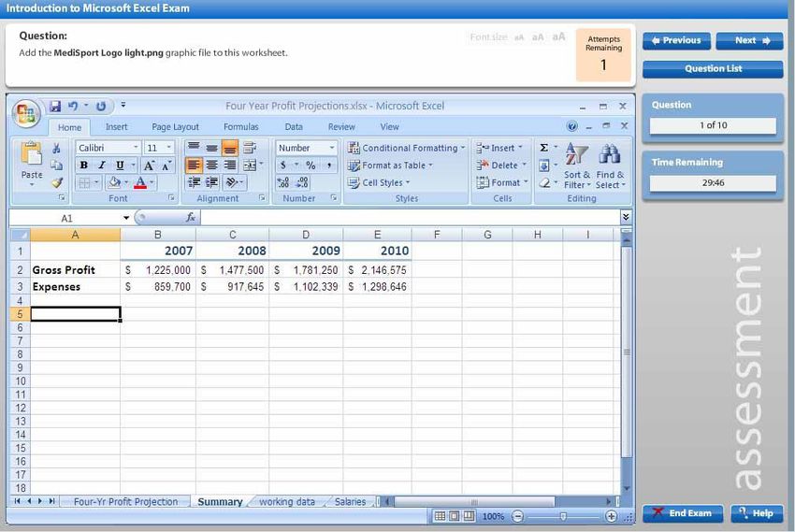Open the Format cells dropdown
The width and height of the screenshot is (795, 532).
[x=502, y=182]
